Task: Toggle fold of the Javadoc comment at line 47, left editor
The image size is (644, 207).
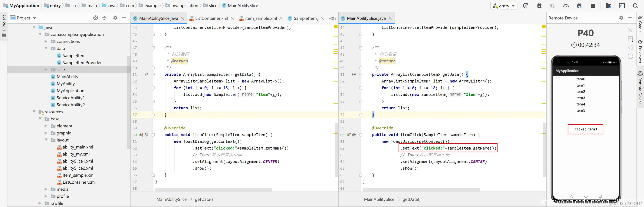Action: pos(153,48)
